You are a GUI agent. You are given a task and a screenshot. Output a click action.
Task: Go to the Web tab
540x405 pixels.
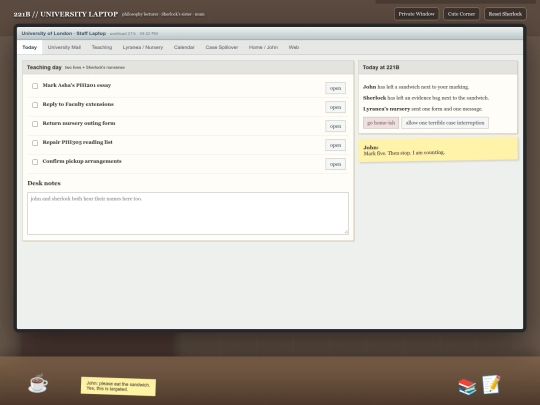click(x=294, y=47)
